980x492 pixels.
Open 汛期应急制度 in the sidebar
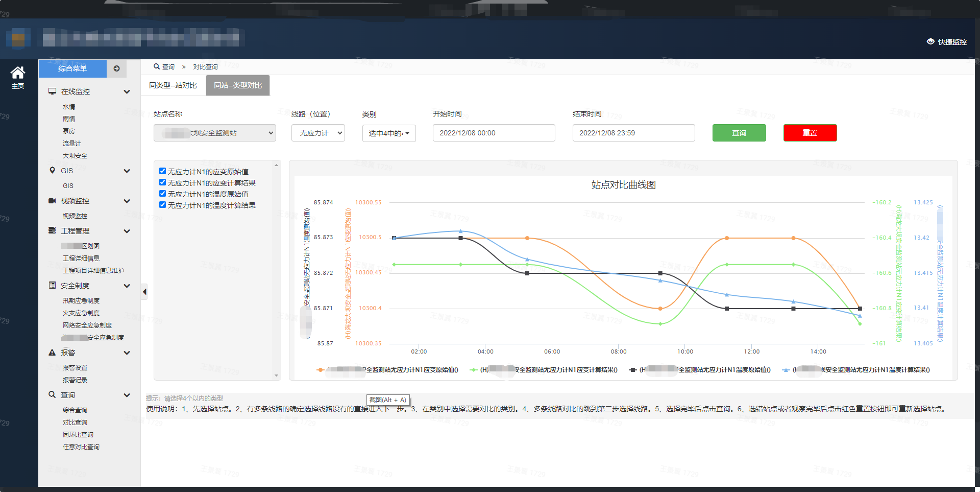click(81, 301)
